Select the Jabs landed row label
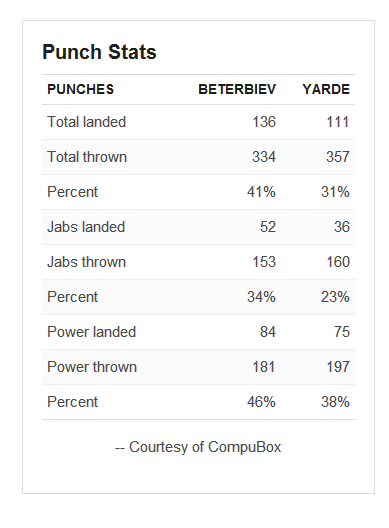 pyautogui.click(x=86, y=227)
